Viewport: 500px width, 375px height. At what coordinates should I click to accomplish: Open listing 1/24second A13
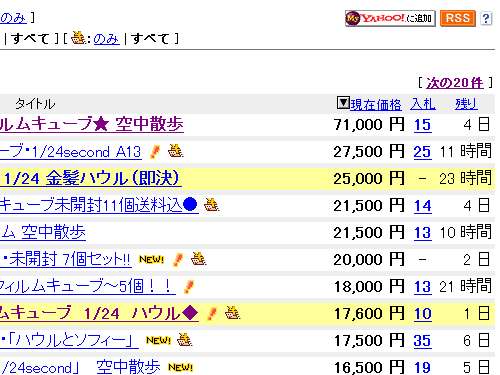click(71, 152)
